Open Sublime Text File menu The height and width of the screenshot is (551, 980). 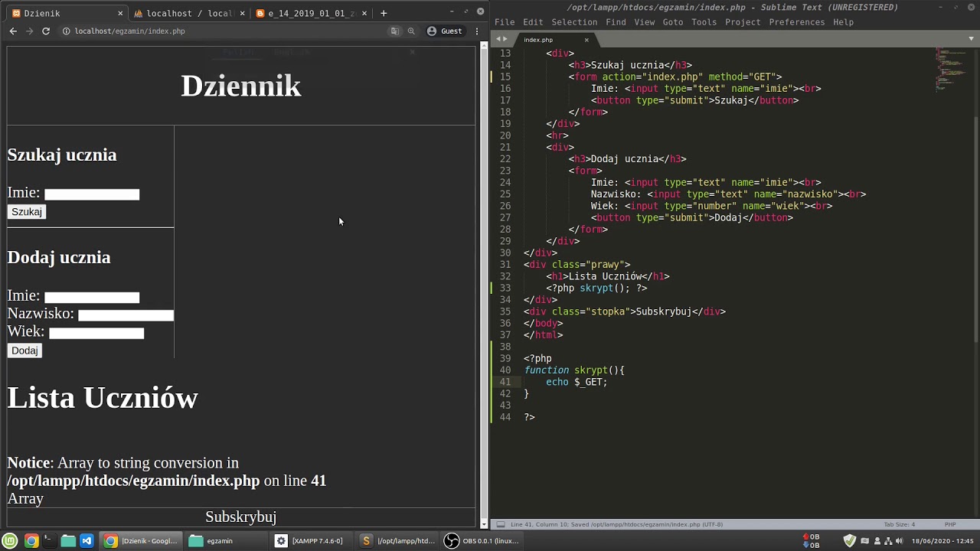coord(505,22)
